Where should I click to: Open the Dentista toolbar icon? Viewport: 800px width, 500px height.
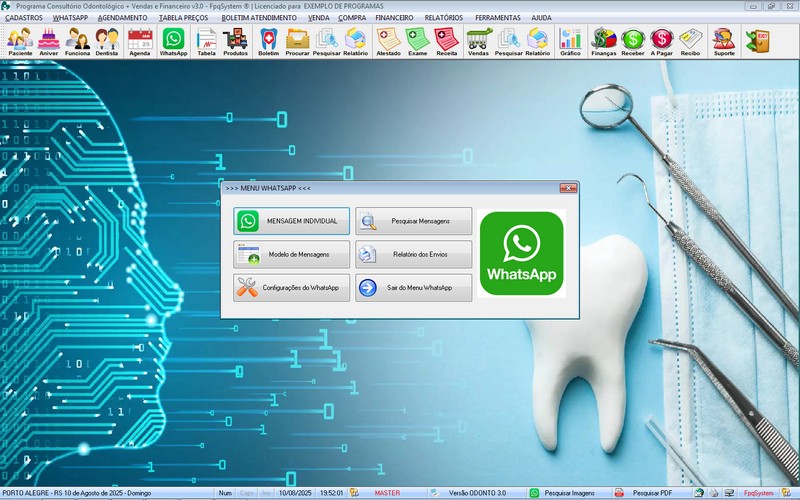coord(107,41)
